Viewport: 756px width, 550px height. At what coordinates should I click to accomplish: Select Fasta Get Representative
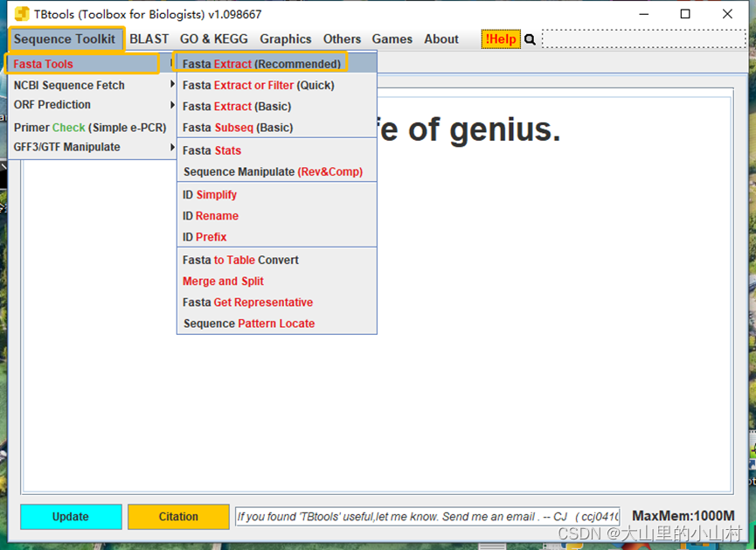point(277,303)
